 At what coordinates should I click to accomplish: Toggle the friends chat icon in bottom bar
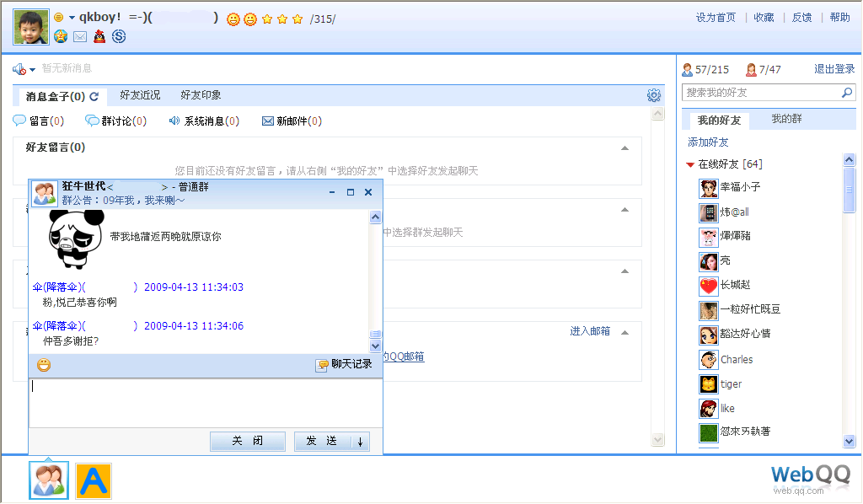[49, 480]
